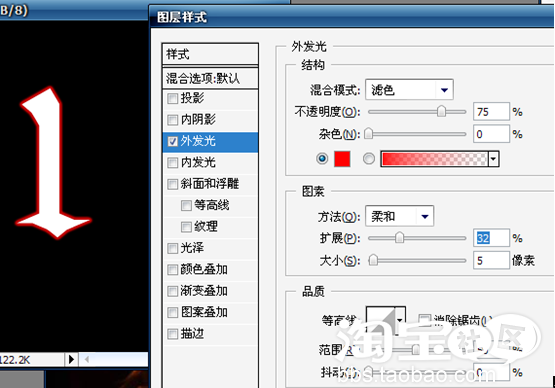555x388 pixels.
Task: Enable the 描边 stroke checkbox
Action: tap(172, 333)
